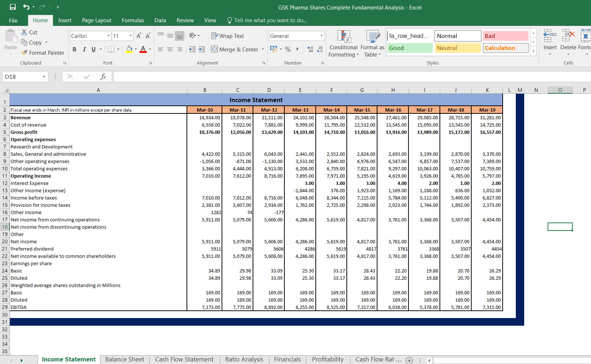The width and height of the screenshot is (591, 364).
Task: Increase font size with large A icon
Action: [x=139, y=36]
